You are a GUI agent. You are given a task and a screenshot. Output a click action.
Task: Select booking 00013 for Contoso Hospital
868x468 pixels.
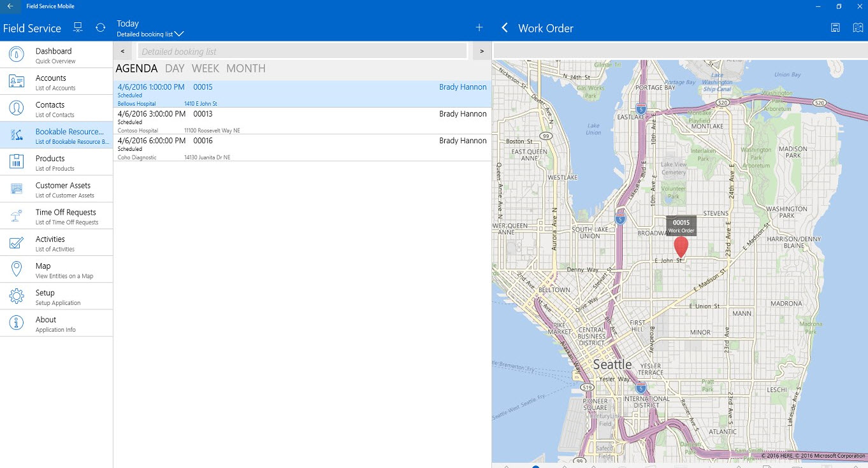[x=302, y=121]
